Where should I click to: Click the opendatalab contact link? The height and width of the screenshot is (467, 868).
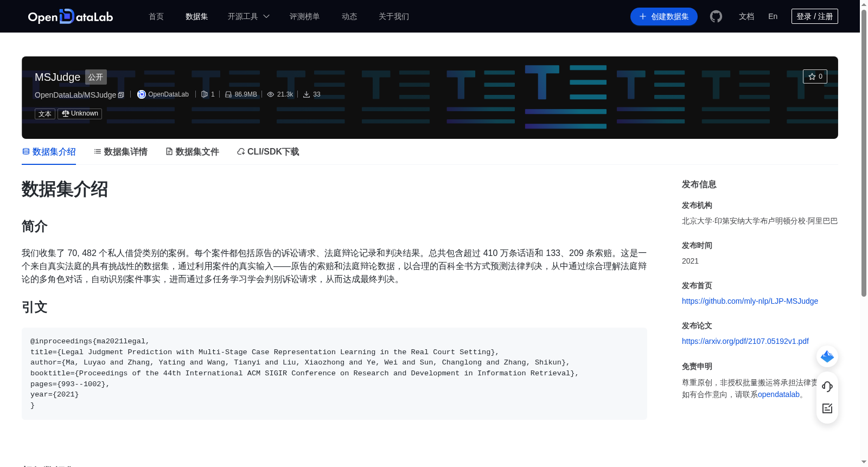click(x=778, y=394)
